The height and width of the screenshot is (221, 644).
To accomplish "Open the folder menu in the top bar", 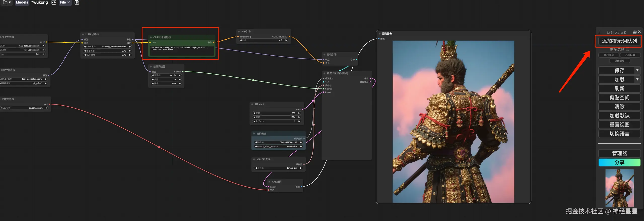I will click(7, 2).
